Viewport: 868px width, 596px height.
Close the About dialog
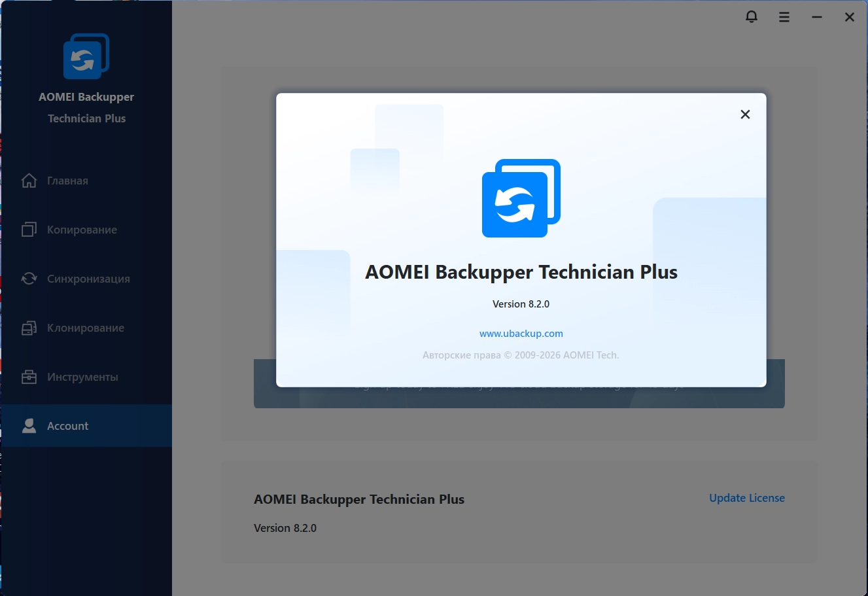pos(745,114)
